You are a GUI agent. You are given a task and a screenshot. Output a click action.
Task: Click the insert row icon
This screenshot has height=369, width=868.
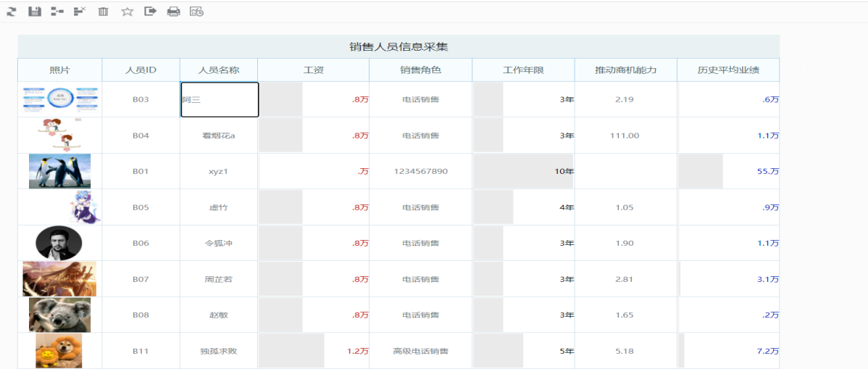pyautogui.click(x=57, y=11)
